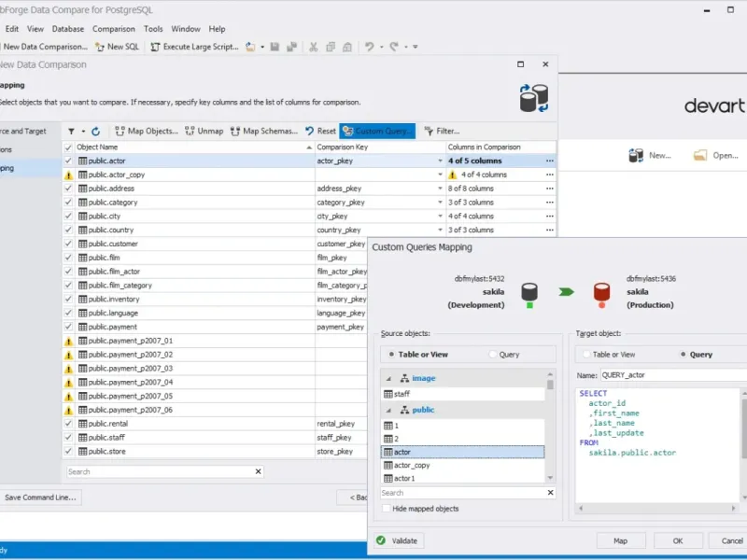
Task: Click warning icon beside public.actor_copy row
Action: (68, 175)
